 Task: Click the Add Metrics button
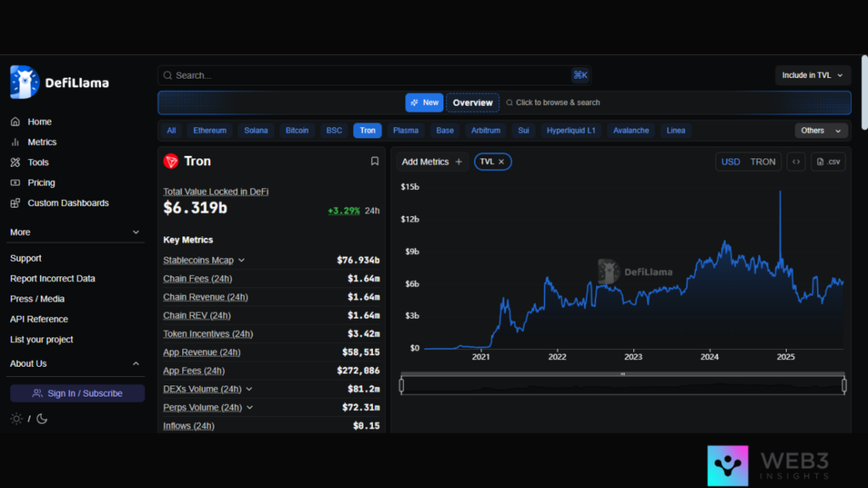click(x=431, y=162)
